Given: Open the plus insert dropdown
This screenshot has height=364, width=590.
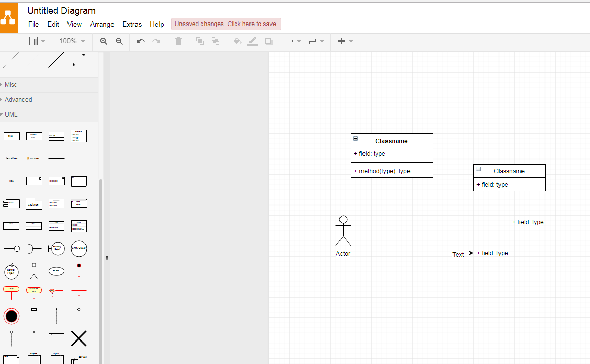Looking at the screenshot, I should point(345,41).
